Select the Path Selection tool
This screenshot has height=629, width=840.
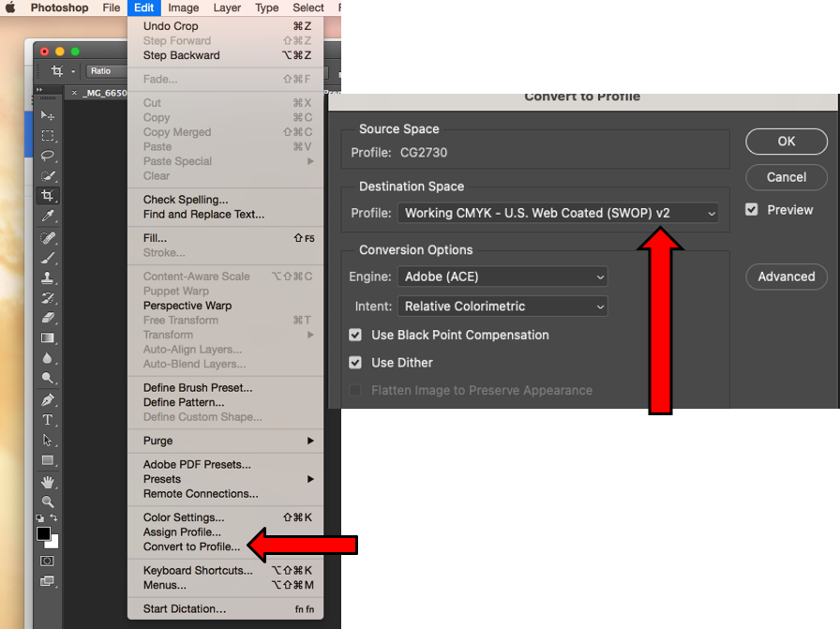pos(47,441)
